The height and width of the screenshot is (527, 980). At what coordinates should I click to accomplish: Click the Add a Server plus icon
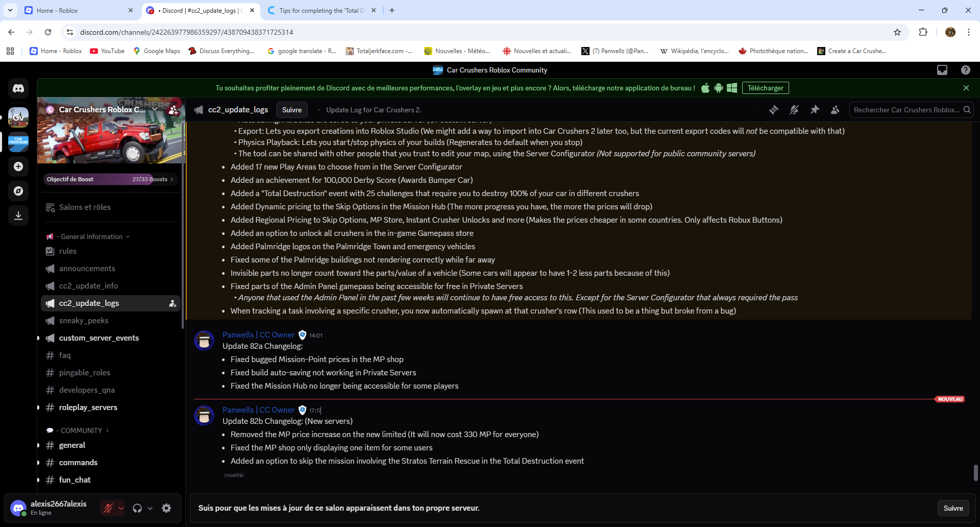tap(18, 166)
